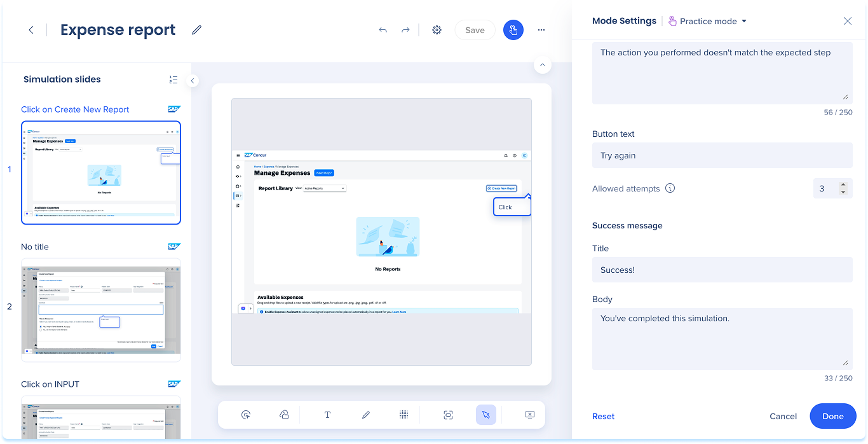Increase the Allowed attempts value
The height and width of the screenshot is (444, 868).
[843, 185]
